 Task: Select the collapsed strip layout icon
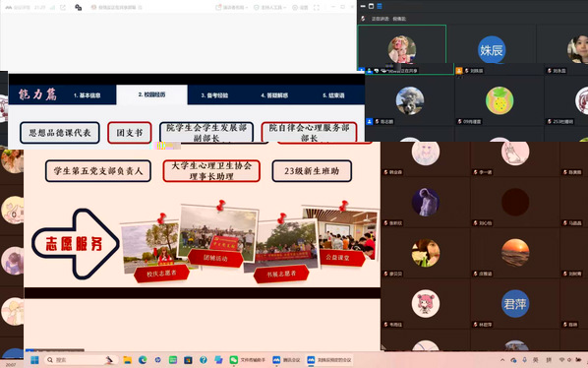[x=363, y=6]
